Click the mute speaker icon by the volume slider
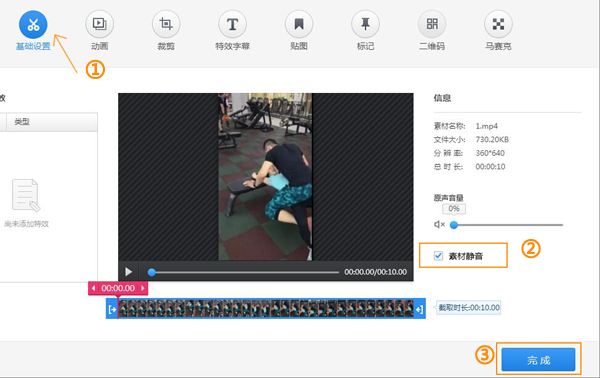This screenshot has height=378, width=600. (x=439, y=225)
